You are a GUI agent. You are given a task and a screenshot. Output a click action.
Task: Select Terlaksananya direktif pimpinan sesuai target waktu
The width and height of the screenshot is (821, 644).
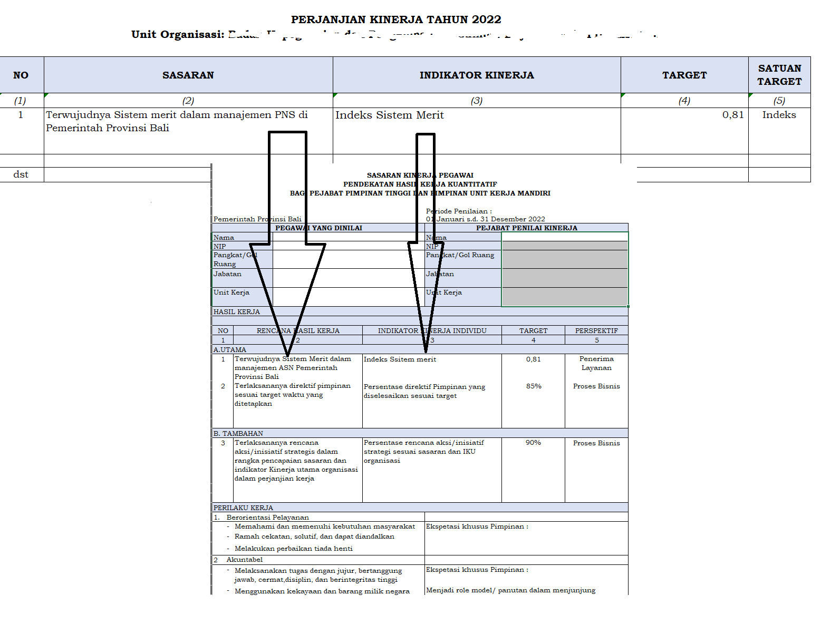[x=293, y=395]
